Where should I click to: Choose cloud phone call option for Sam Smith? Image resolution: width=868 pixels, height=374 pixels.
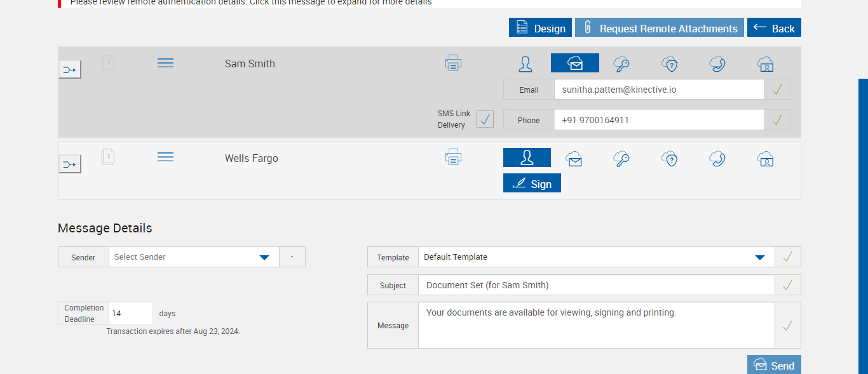[717, 63]
